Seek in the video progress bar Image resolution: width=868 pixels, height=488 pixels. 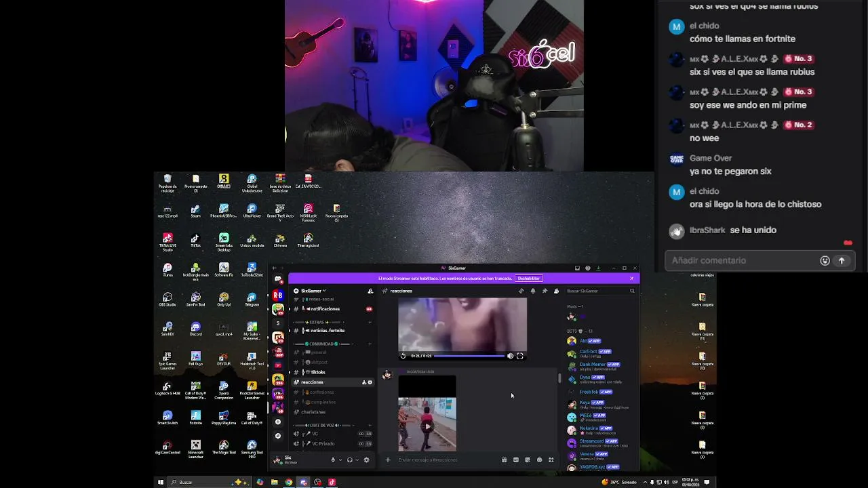point(469,356)
